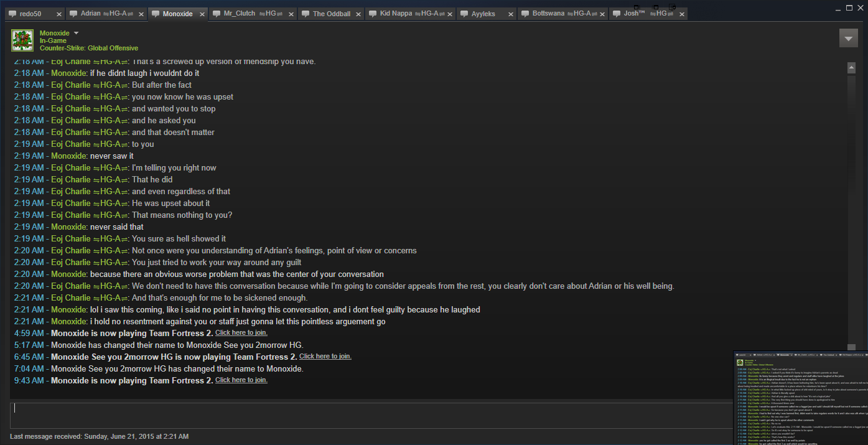Close the Josh chat tab
The width and height of the screenshot is (868, 445).
click(679, 14)
